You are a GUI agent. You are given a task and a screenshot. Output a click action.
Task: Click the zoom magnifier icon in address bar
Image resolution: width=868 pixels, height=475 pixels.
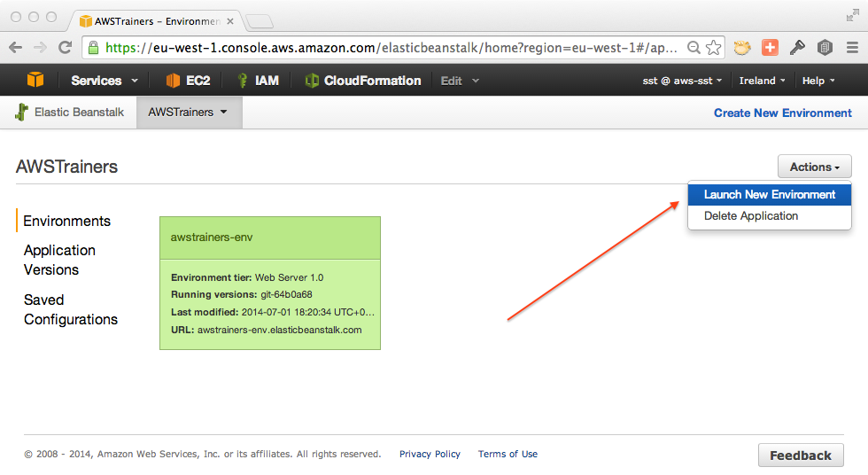pyautogui.click(x=694, y=48)
